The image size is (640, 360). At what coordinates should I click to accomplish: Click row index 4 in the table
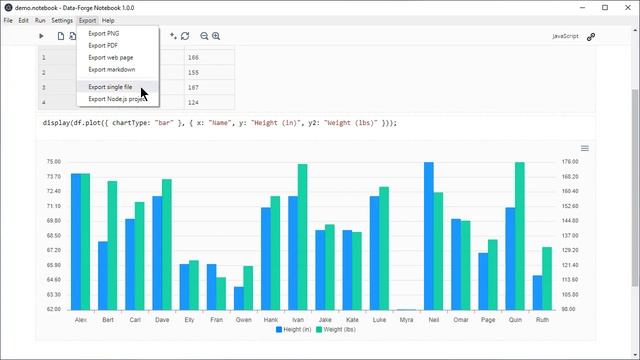[44, 102]
